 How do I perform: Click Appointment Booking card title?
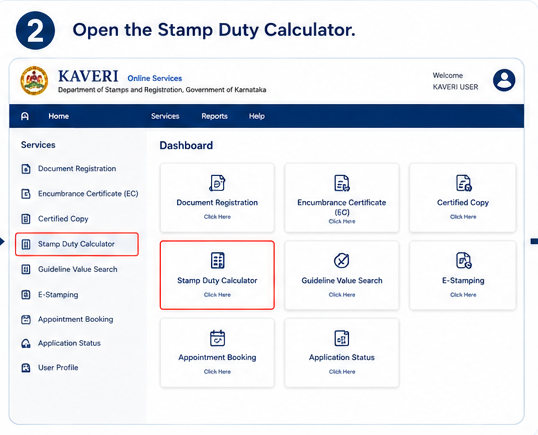coord(217,357)
